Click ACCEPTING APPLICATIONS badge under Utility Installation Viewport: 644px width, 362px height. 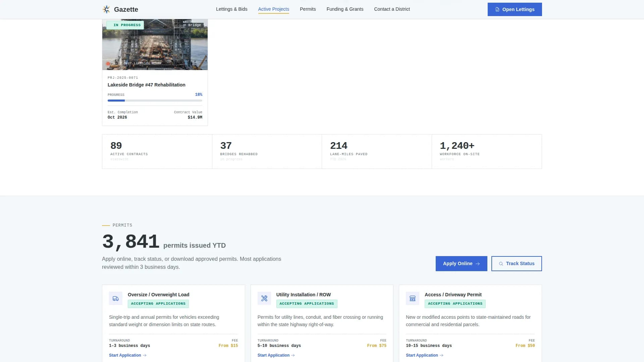click(307, 304)
